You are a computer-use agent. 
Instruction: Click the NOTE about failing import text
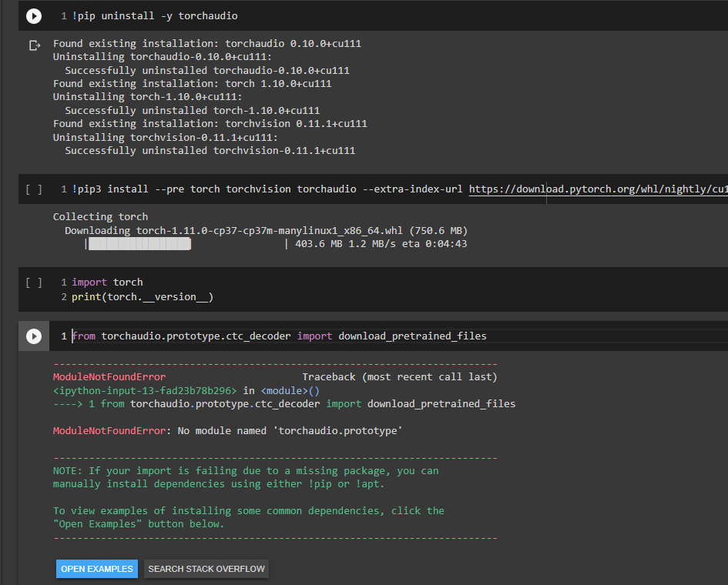(x=246, y=471)
